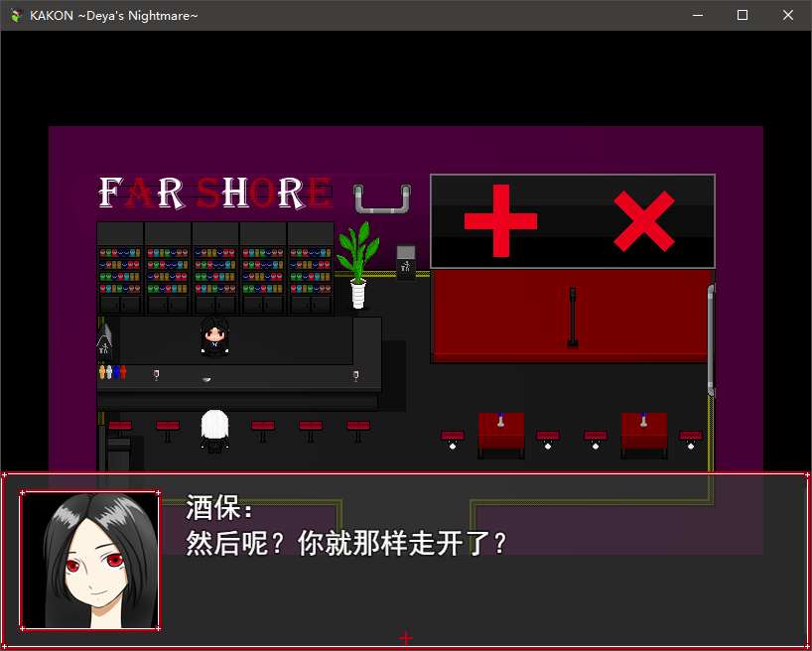The width and height of the screenshot is (812, 651).
Task: Click the red continue cursor below dialogue
Action: tap(406, 638)
